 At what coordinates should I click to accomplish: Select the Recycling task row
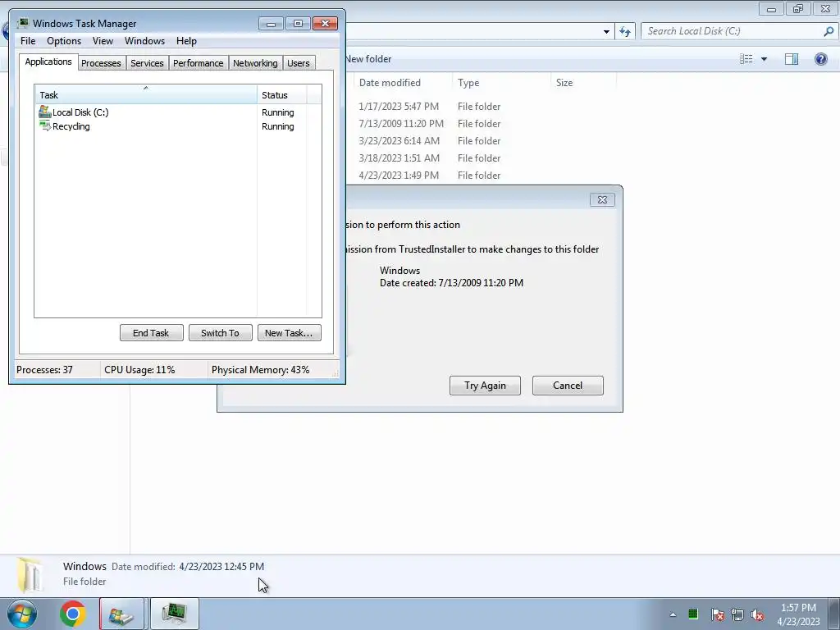[178, 126]
